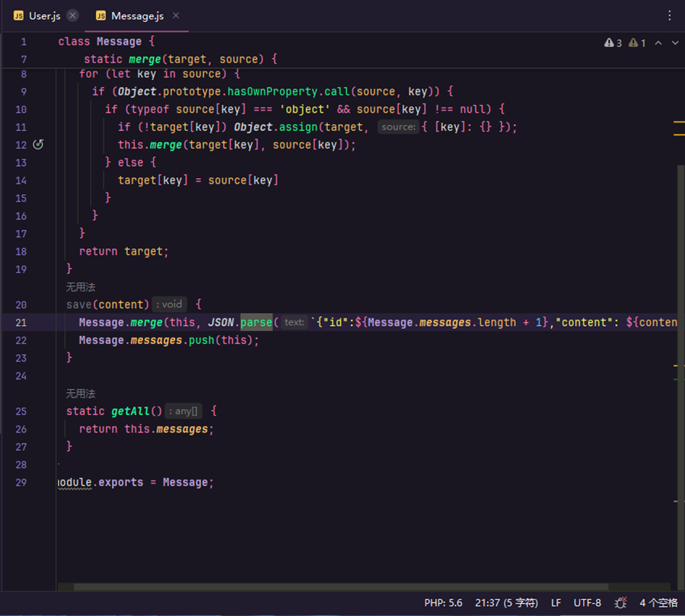Close the Message.js tab
This screenshot has height=616, width=685.
click(x=176, y=16)
